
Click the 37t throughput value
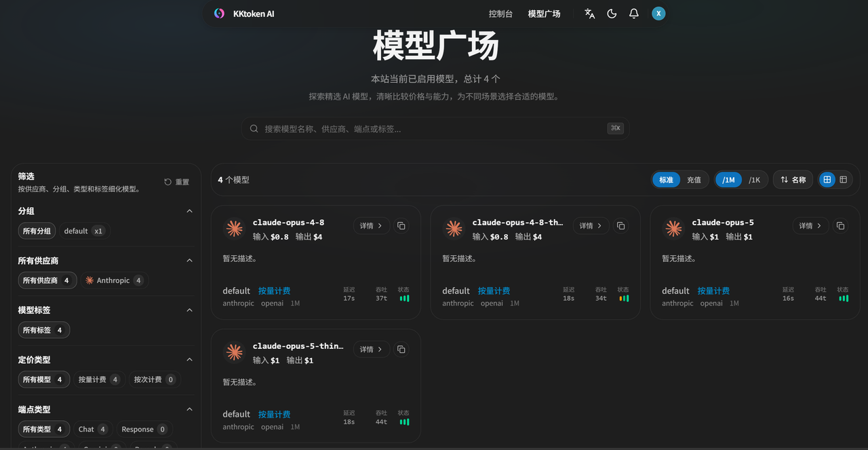coord(382,298)
